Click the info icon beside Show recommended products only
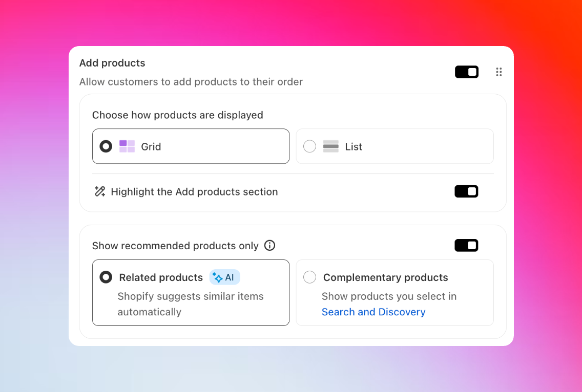 (x=269, y=246)
